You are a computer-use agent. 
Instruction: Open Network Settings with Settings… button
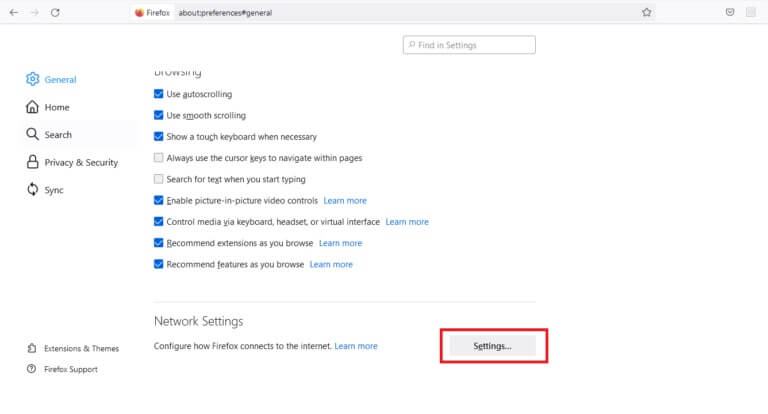click(492, 346)
